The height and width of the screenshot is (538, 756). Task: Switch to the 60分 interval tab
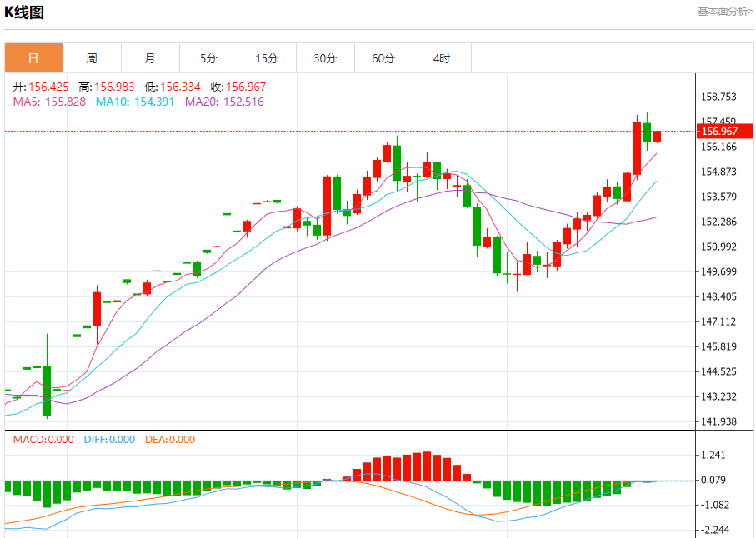[383, 58]
